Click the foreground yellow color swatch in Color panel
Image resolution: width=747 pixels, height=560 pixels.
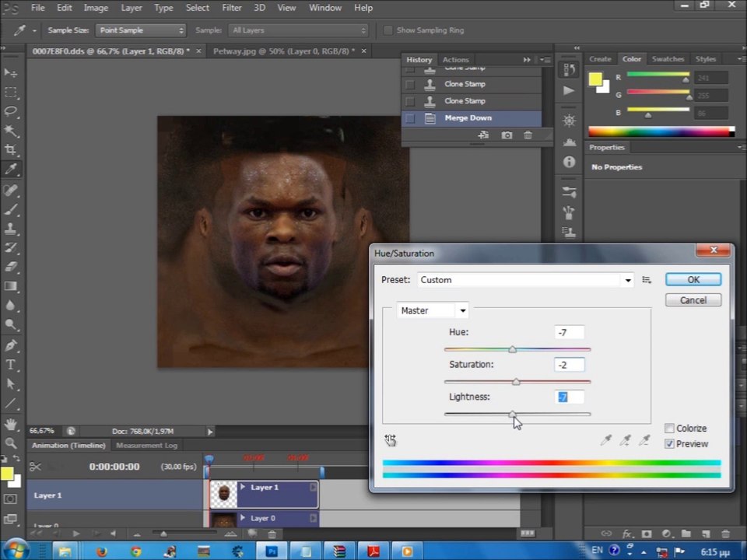click(x=595, y=79)
